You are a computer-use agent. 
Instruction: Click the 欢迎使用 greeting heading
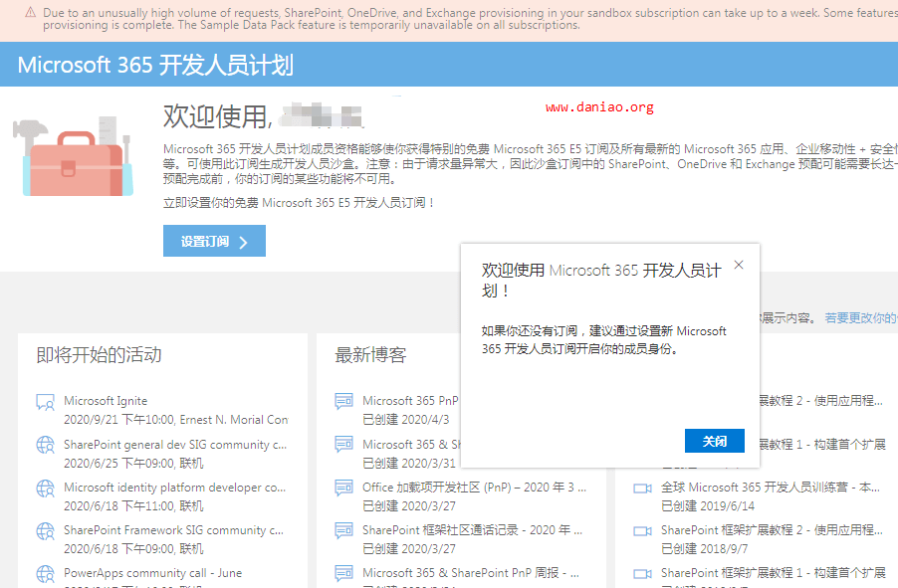(218, 116)
